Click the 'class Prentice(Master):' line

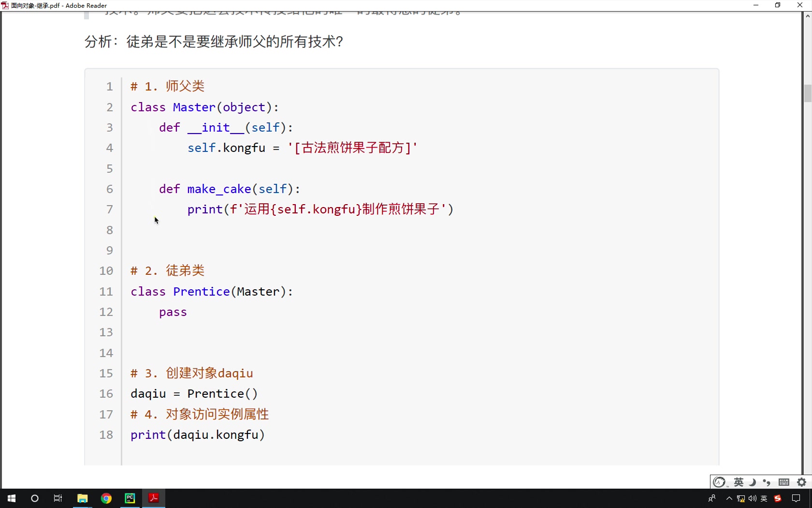pyautogui.click(x=212, y=291)
